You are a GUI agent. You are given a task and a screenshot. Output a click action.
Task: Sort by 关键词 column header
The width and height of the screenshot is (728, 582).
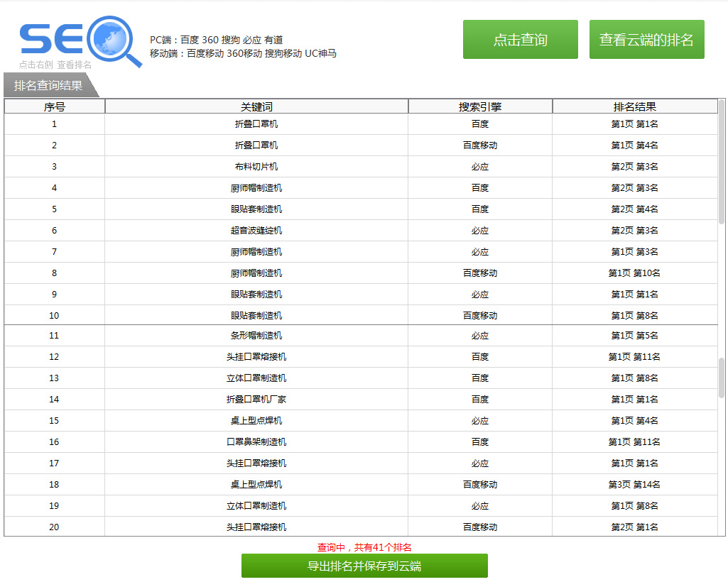[x=256, y=106]
